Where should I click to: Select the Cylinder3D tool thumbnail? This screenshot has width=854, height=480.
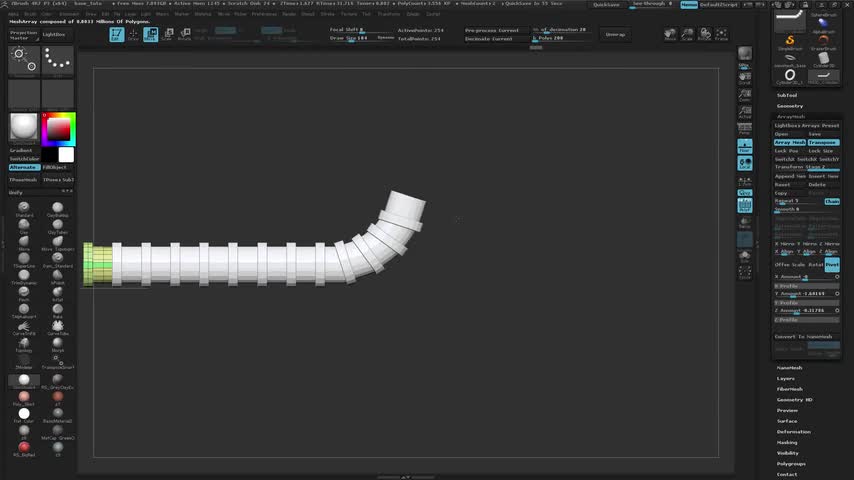(823, 59)
